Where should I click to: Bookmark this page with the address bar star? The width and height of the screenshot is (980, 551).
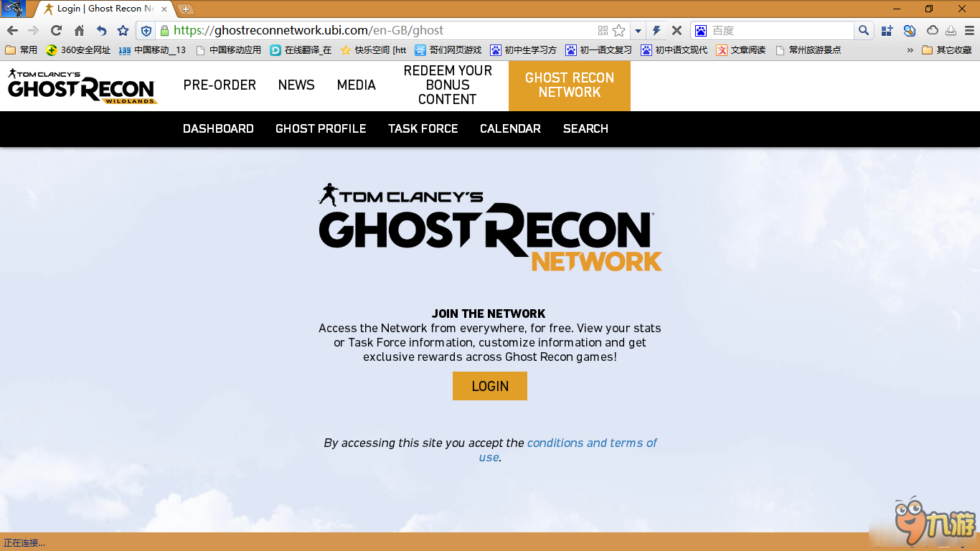click(618, 31)
